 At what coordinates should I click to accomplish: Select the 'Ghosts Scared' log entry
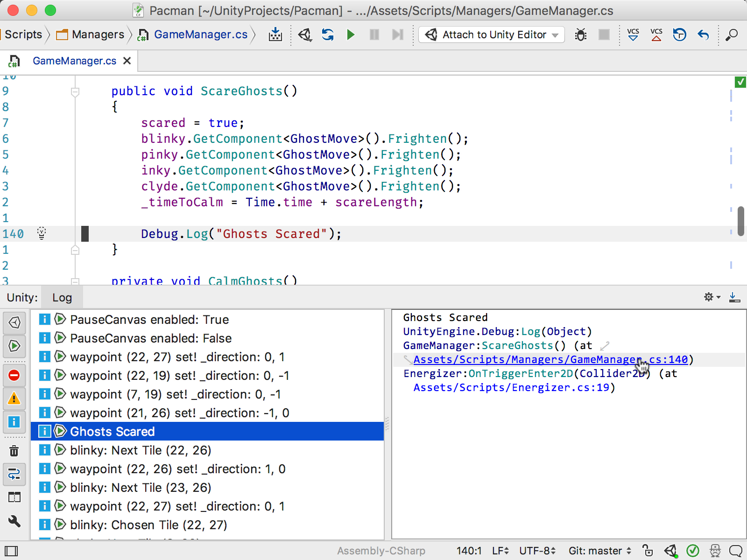[x=207, y=431]
